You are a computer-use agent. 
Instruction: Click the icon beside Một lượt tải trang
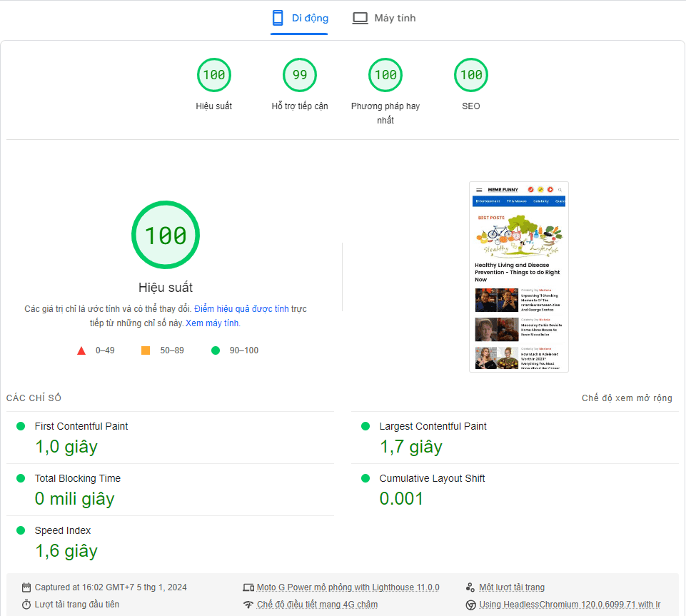(x=470, y=587)
